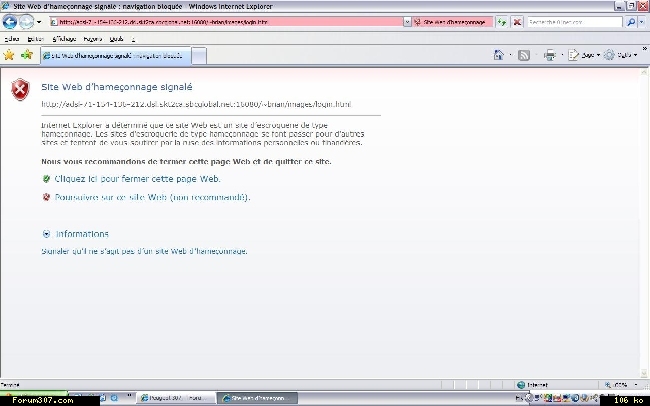The width and height of the screenshot is (650, 406).
Task: Open a new tab with the blank tab button
Action: [x=199, y=56]
